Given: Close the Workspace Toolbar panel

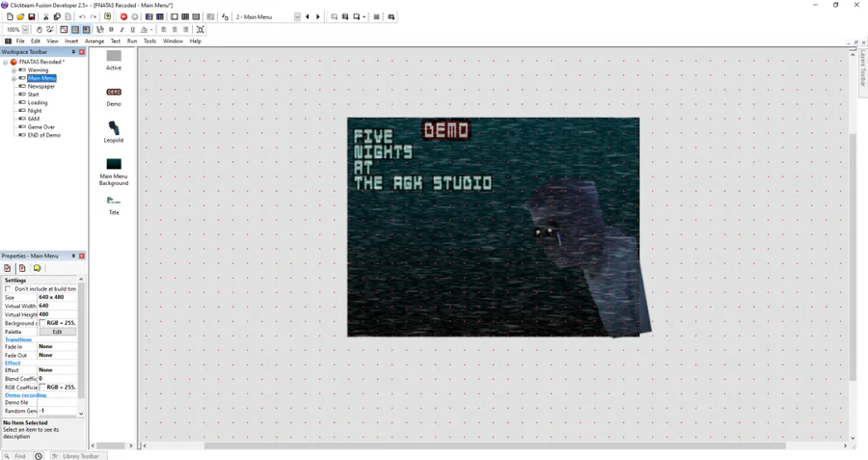Looking at the screenshot, I should (82, 51).
